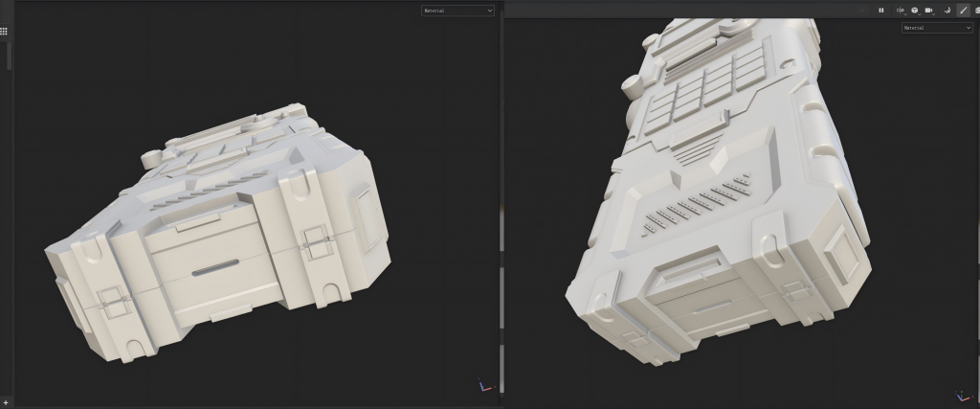Click the vertical scrollbar in the left sidebar
Viewport: 980px width, 409px height.
click(x=10, y=57)
